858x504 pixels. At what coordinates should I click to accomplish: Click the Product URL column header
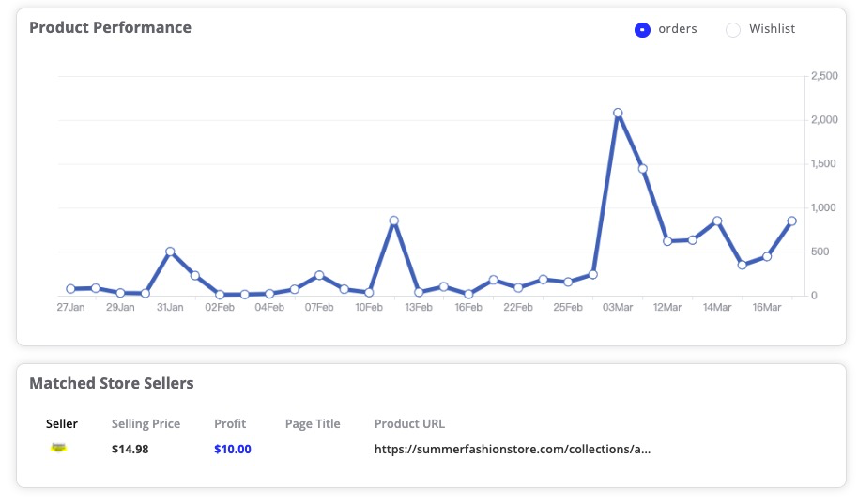(x=409, y=423)
